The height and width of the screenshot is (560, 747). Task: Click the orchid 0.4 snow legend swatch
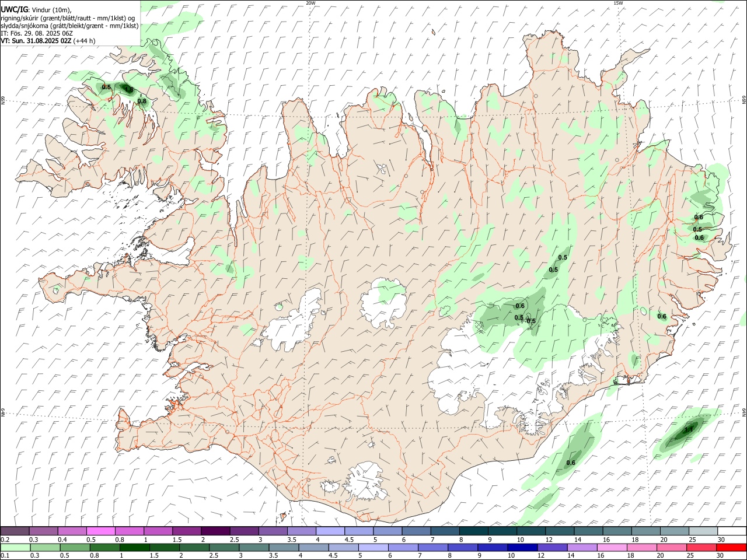tap(72, 531)
